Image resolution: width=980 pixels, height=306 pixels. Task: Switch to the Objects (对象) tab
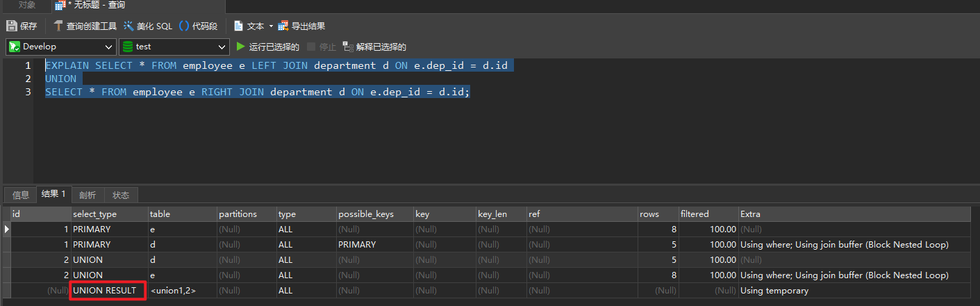click(27, 5)
